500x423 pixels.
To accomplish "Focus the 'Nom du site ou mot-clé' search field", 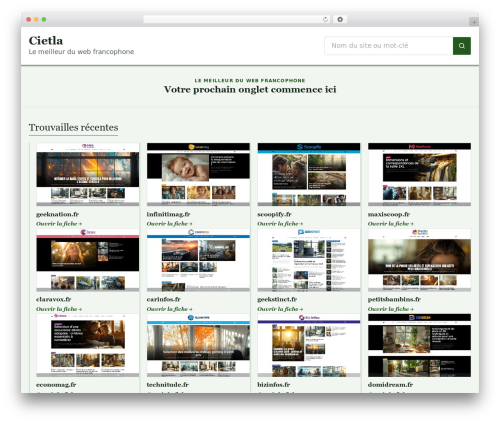I will click(389, 46).
